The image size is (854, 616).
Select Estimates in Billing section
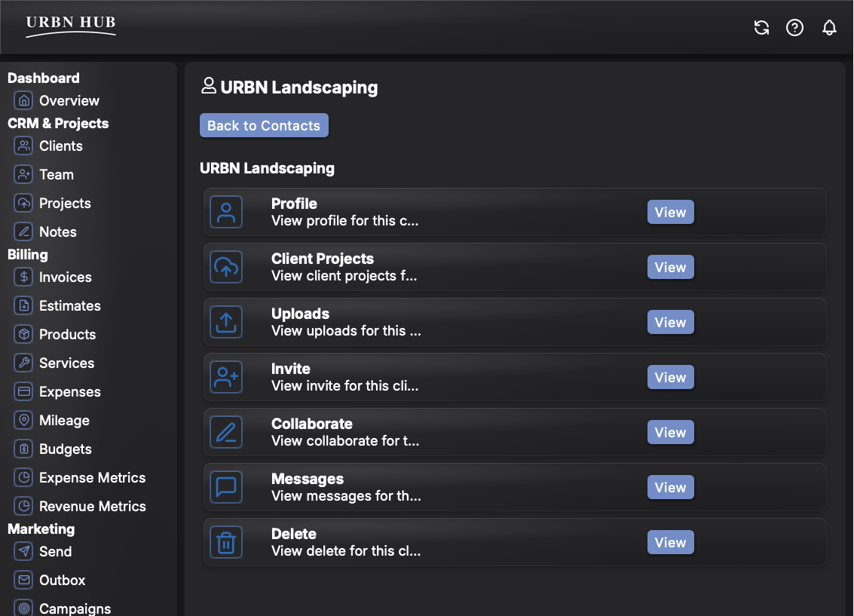click(69, 306)
